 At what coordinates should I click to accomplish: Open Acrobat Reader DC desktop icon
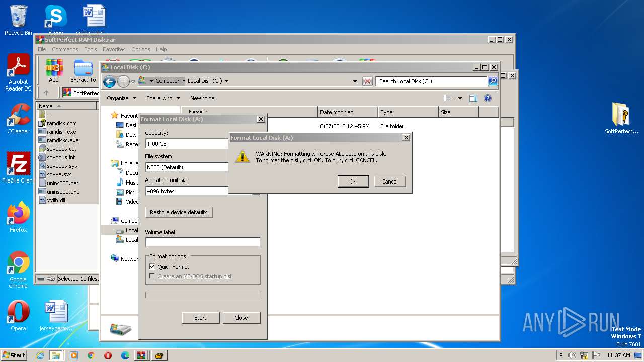click(x=18, y=73)
